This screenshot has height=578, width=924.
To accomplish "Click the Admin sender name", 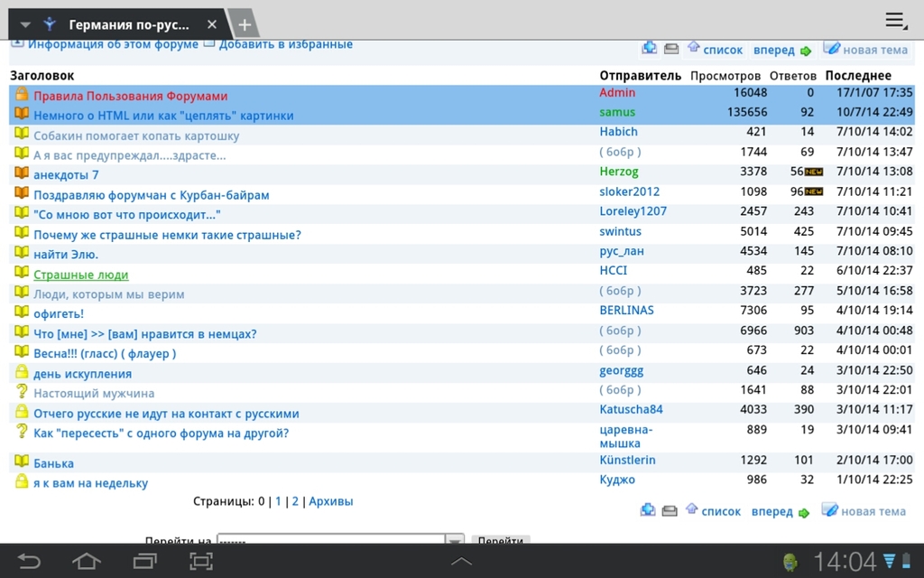I will [617, 93].
